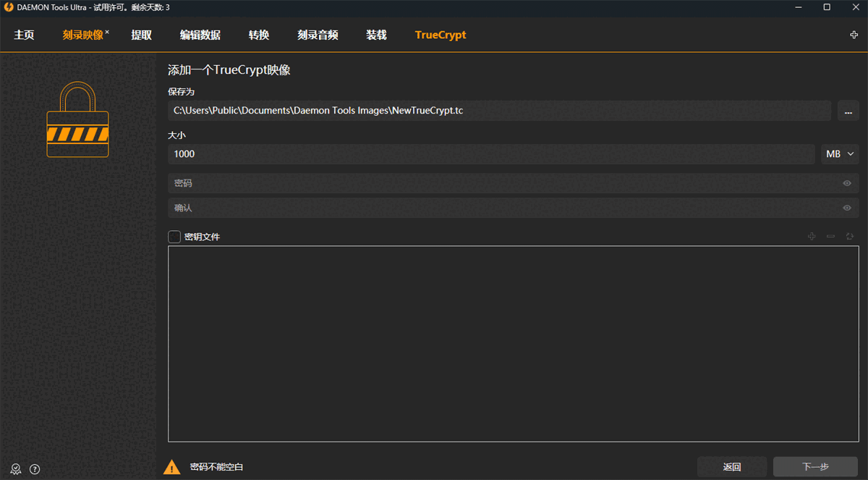Click the 下一步 button

click(814, 466)
